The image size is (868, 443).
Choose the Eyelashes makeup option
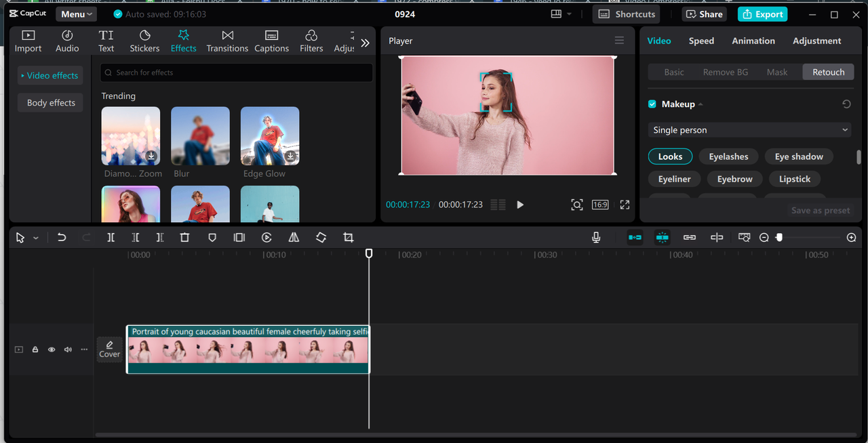pos(728,156)
